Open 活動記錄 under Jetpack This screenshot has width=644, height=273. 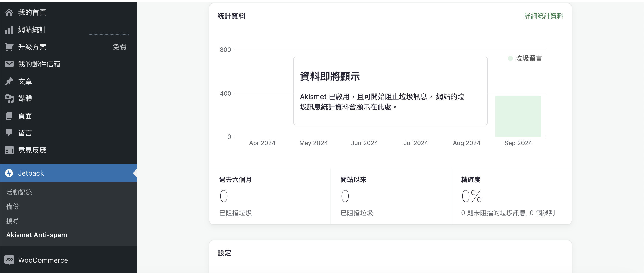click(19, 192)
